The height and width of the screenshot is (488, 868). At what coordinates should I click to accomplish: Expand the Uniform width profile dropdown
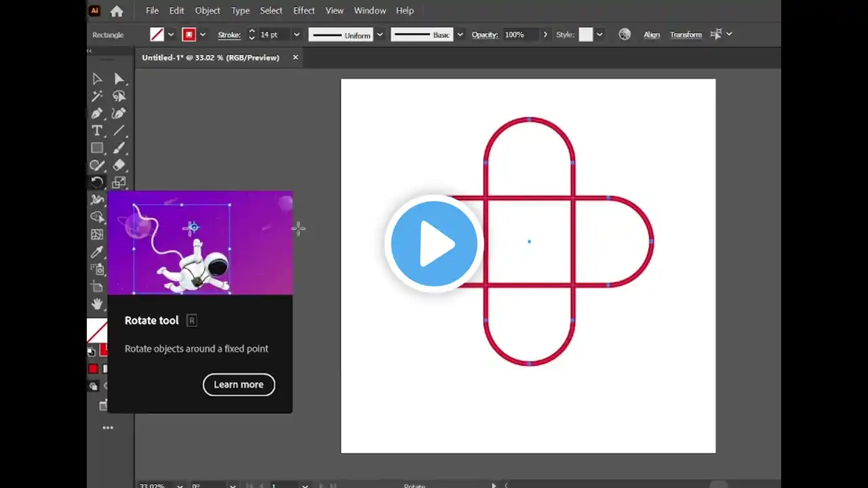pos(379,35)
